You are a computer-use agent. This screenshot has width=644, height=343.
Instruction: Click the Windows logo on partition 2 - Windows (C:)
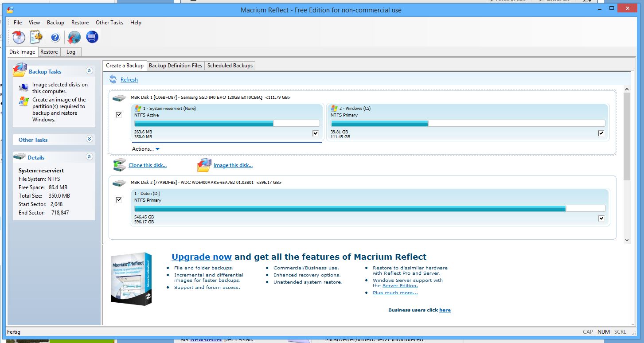tap(334, 108)
